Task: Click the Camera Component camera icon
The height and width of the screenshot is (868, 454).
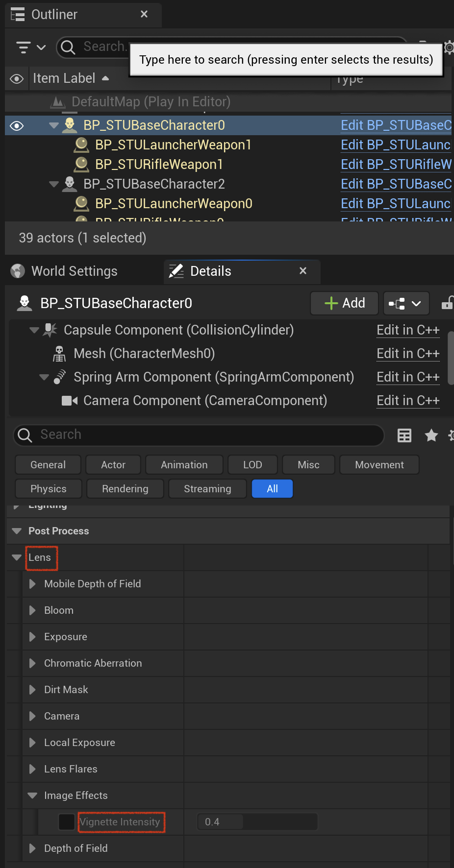Action: (x=70, y=401)
